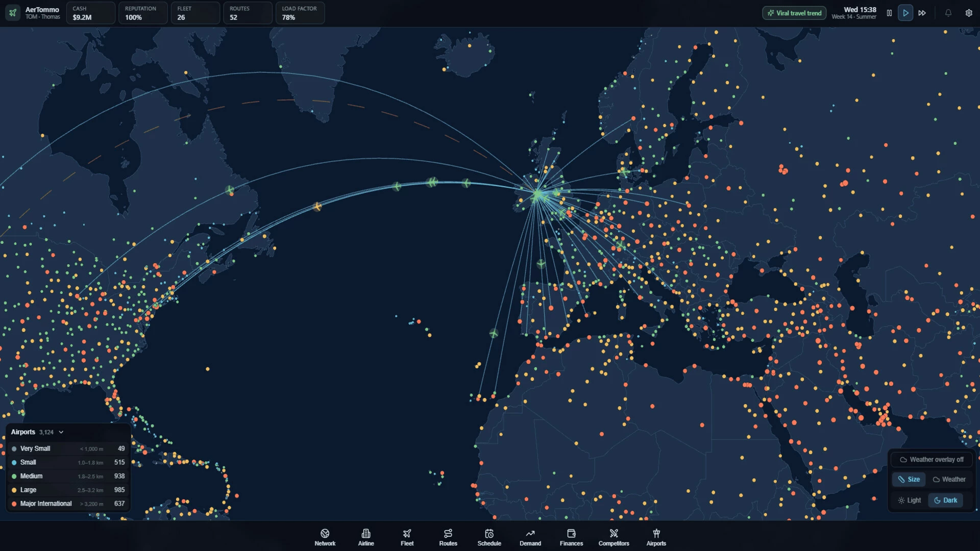This screenshot has width=980, height=551.
Task: Open the Fleet panel
Action: point(407,537)
